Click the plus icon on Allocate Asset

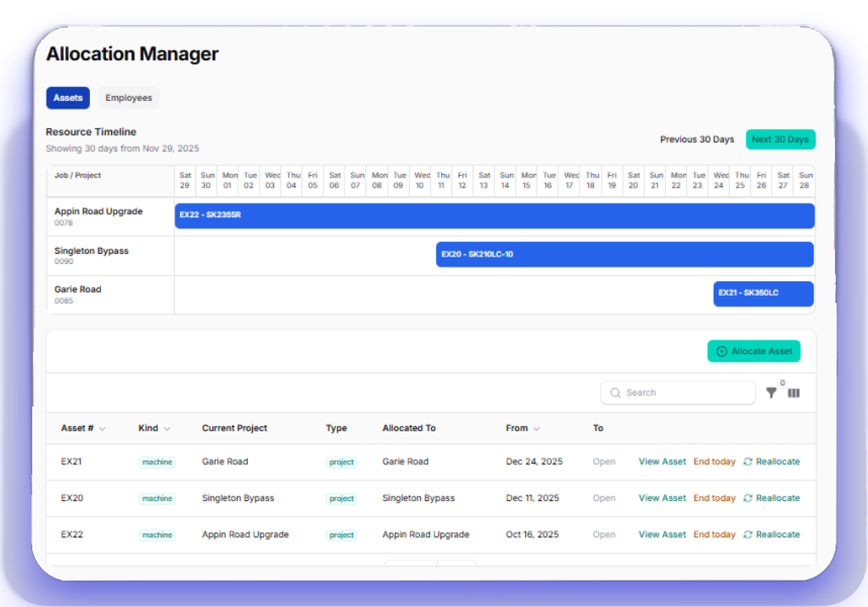point(722,351)
